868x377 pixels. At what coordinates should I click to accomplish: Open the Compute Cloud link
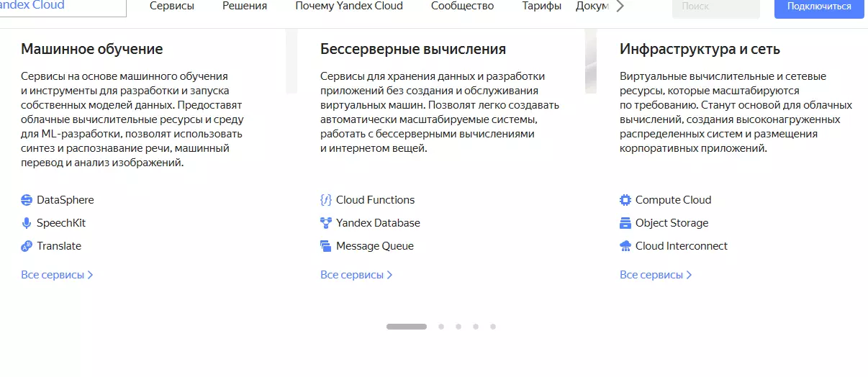pyautogui.click(x=673, y=200)
